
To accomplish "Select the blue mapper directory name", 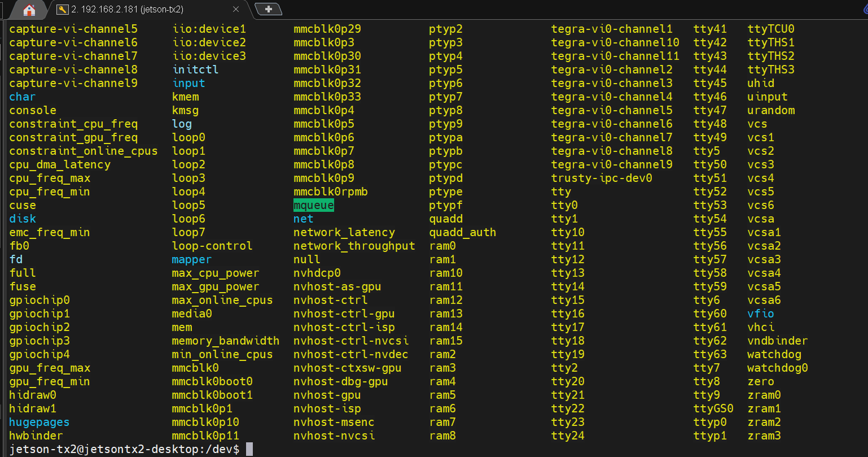I will [192, 259].
